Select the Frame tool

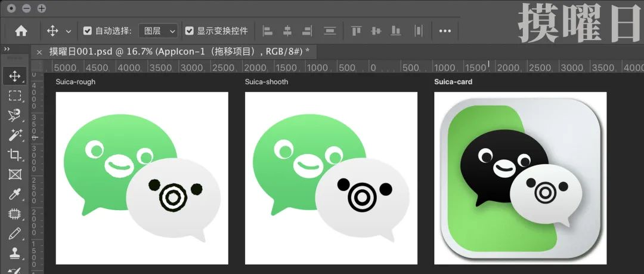15,174
